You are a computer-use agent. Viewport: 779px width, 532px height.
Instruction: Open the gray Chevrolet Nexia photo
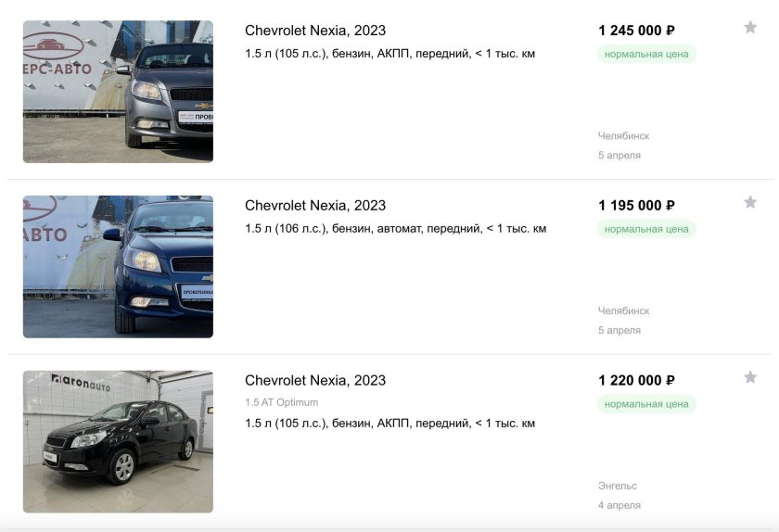[118, 92]
